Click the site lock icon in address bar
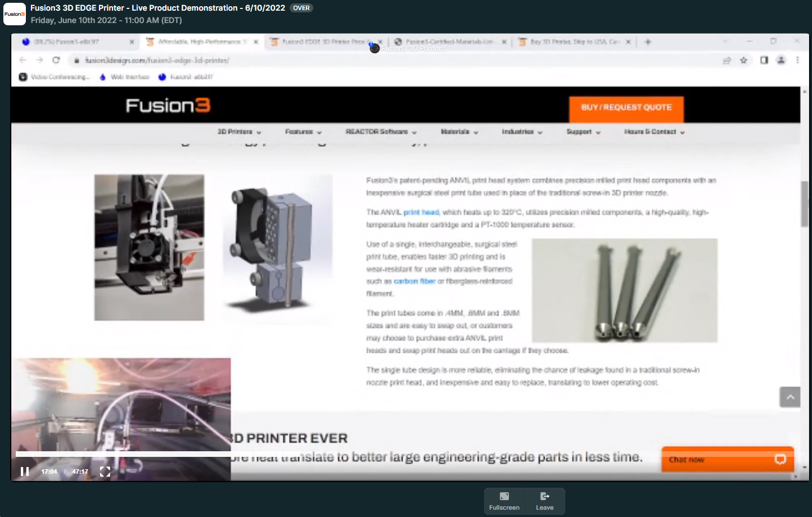 (76, 60)
